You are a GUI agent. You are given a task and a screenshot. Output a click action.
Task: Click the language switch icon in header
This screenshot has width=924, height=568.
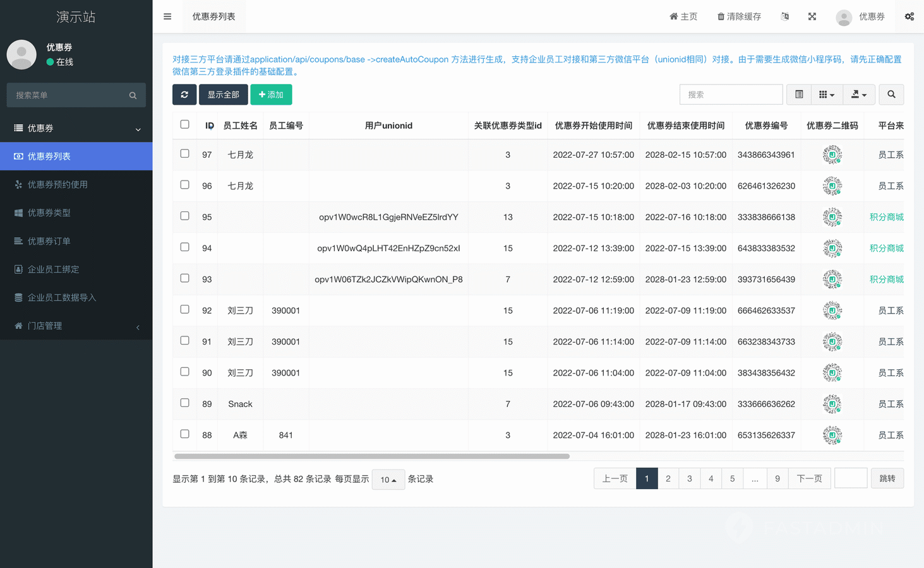coord(784,16)
